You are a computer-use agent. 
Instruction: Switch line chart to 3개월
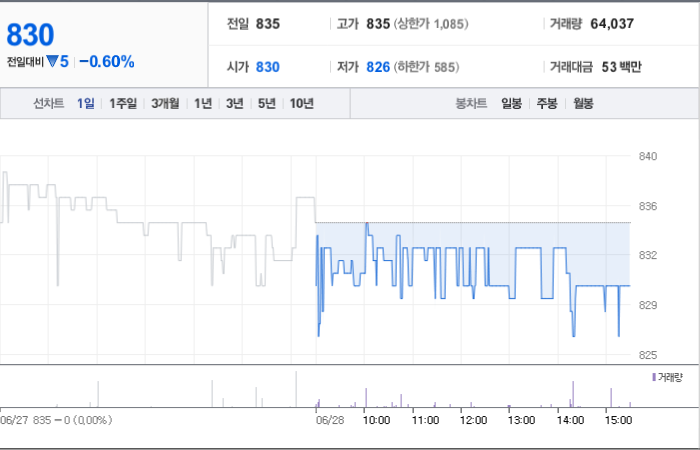pyautogui.click(x=165, y=104)
